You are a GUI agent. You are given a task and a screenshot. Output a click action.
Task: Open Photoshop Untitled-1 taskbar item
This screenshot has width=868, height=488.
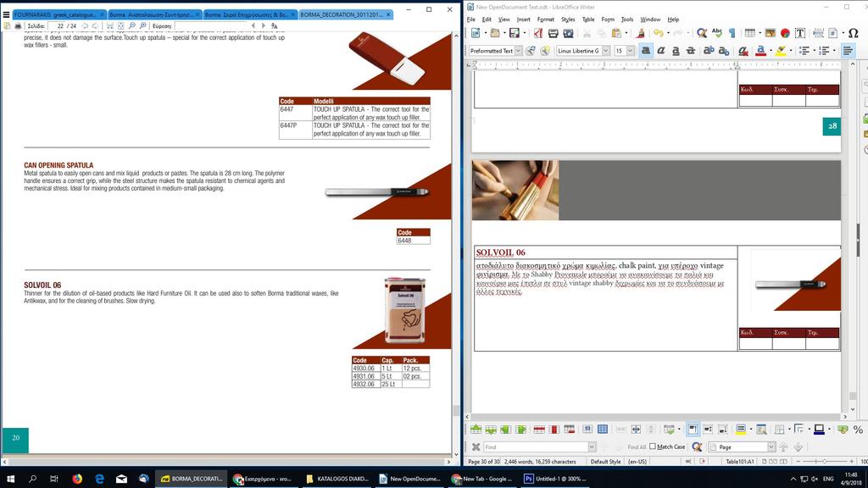point(554,479)
